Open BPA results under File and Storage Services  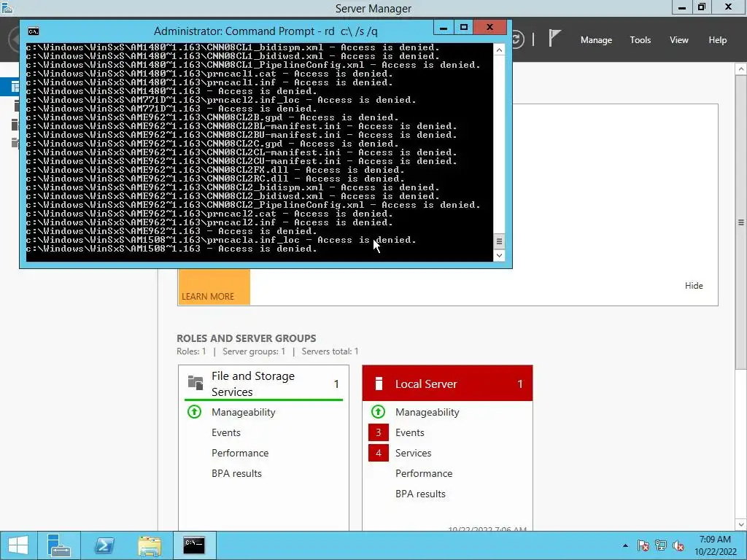(x=237, y=474)
